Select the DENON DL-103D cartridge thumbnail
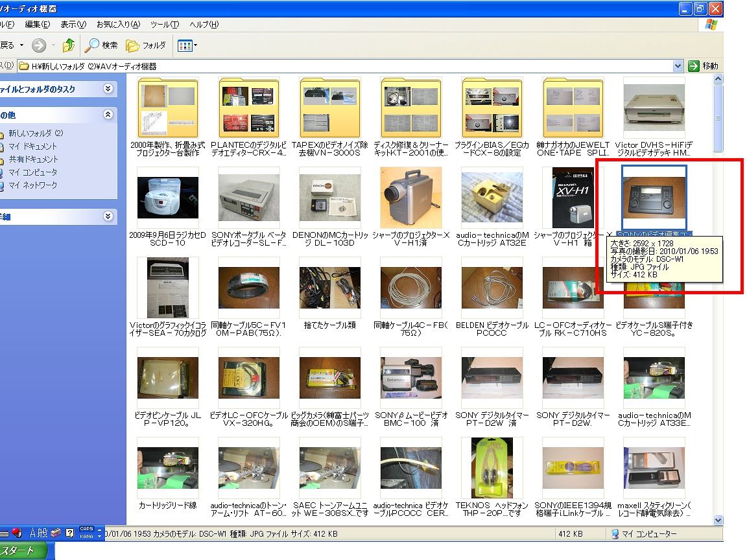 point(329,198)
